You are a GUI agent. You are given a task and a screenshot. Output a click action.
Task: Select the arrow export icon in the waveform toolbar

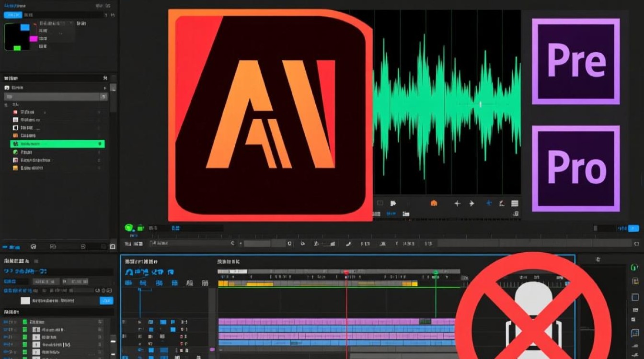tap(472, 203)
